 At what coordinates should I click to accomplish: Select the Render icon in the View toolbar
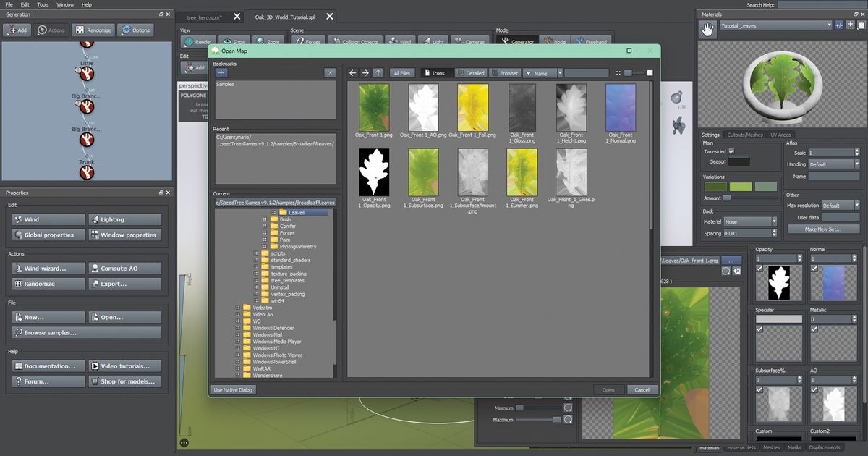[x=197, y=41]
